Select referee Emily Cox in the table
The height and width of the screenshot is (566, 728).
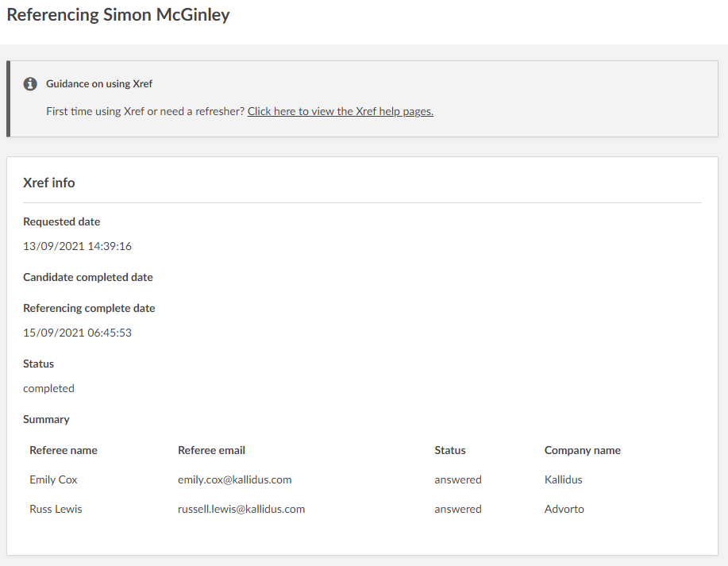pos(53,479)
